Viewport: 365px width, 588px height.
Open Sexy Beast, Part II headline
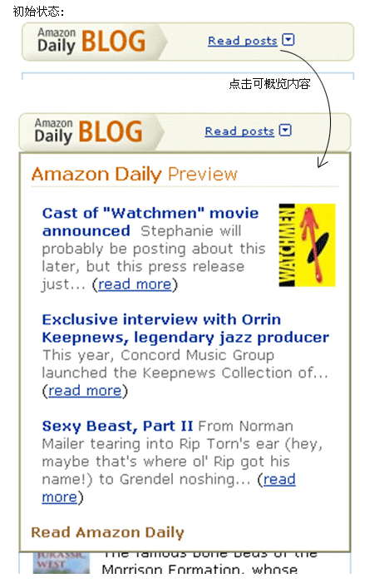point(117,426)
